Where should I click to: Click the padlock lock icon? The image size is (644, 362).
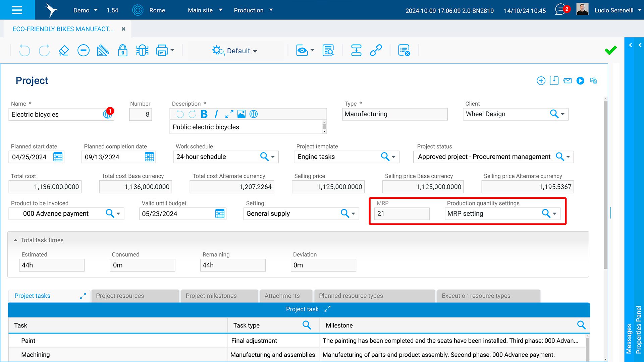point(122,51)
